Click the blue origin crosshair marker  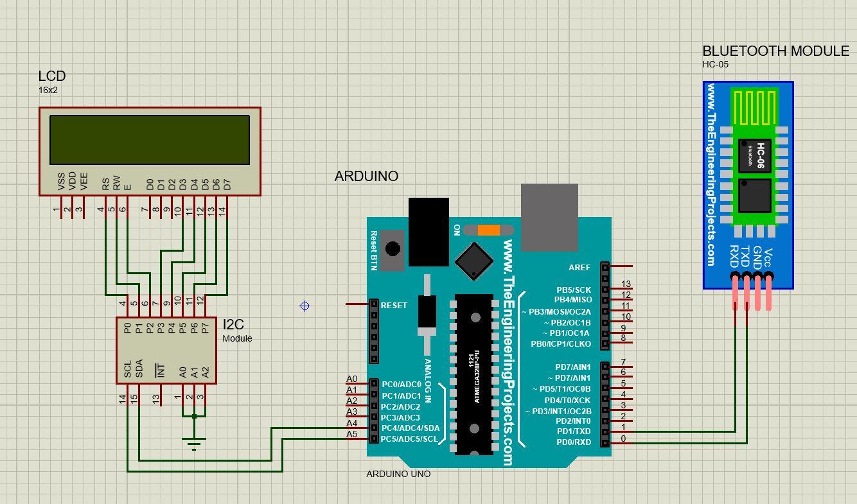305,306
